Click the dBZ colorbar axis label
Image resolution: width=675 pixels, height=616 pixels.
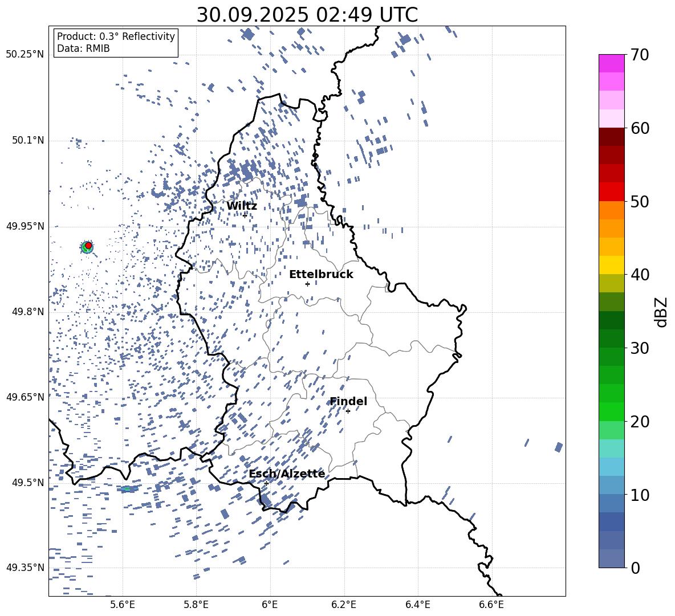662,312
